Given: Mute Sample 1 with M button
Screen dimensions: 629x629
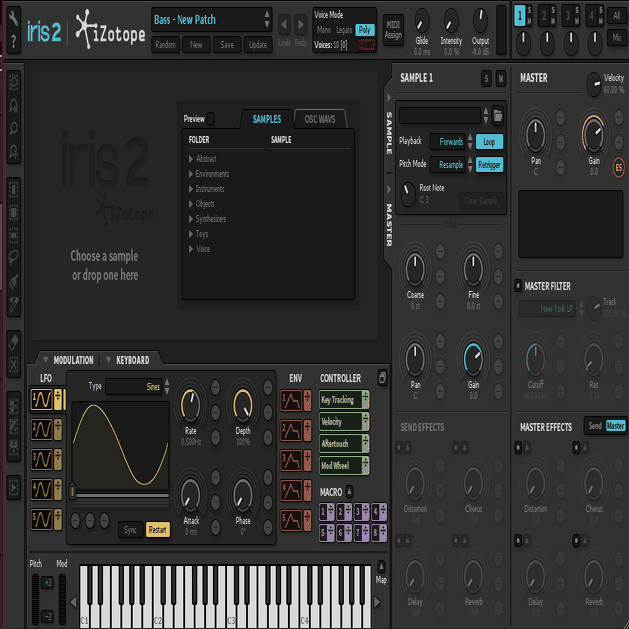Looking at the screenshot, I should 501,79.
